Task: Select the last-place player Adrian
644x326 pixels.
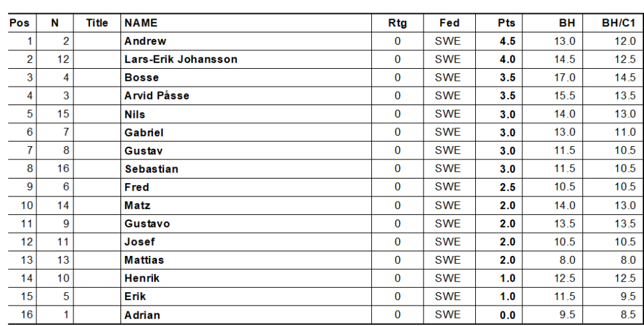Action: [142, 315]
